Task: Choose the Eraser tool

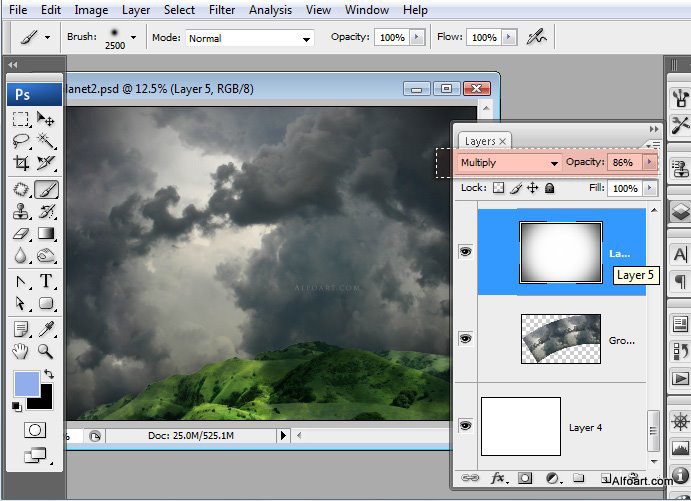Action: (20, 234)
